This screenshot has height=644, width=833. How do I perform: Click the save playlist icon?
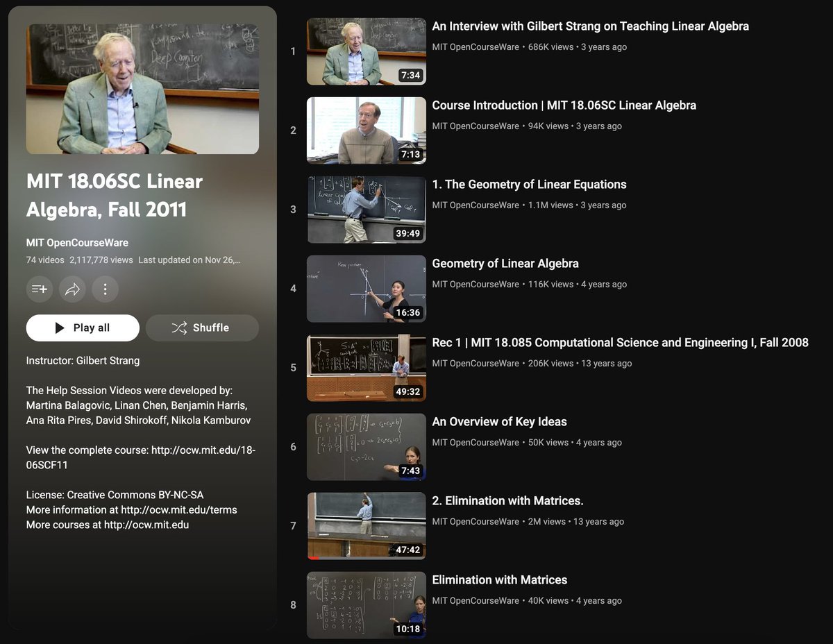[x=40, y=289]
